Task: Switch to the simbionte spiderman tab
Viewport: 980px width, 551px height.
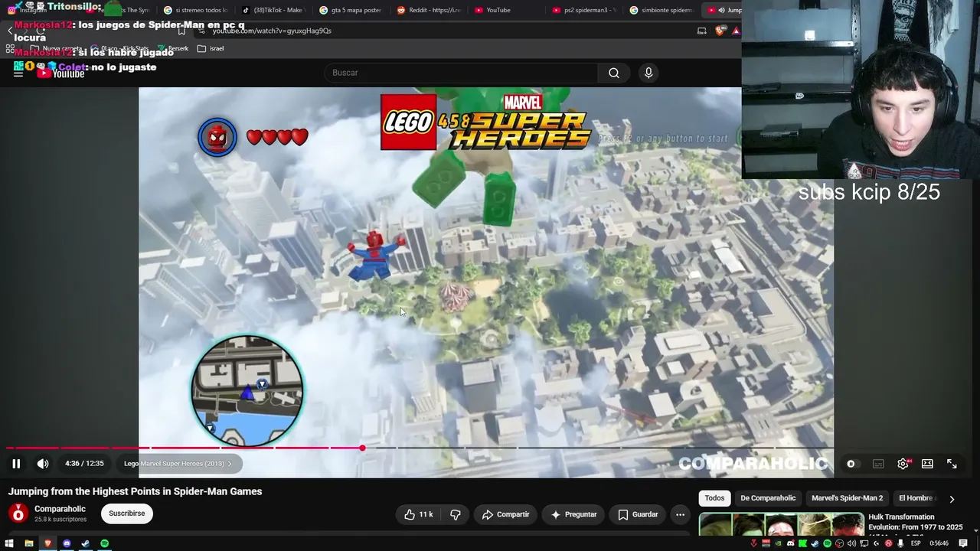Action: pyautogui.click(x=661, y=10)
